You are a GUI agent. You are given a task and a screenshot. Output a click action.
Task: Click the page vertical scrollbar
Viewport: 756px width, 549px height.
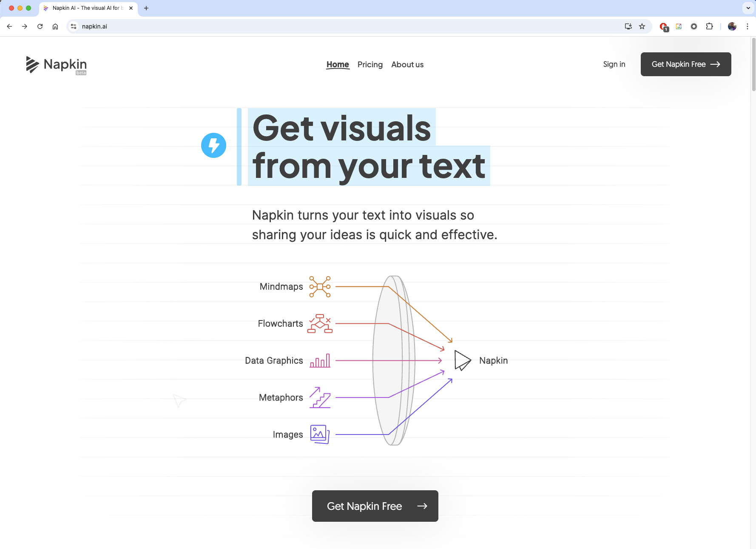[x=753, y=64]
